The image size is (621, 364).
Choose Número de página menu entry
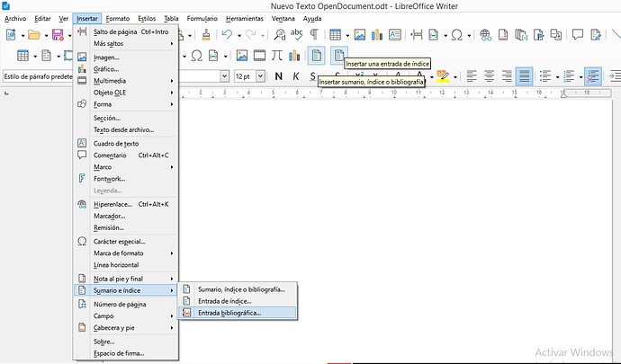(126, 305)
